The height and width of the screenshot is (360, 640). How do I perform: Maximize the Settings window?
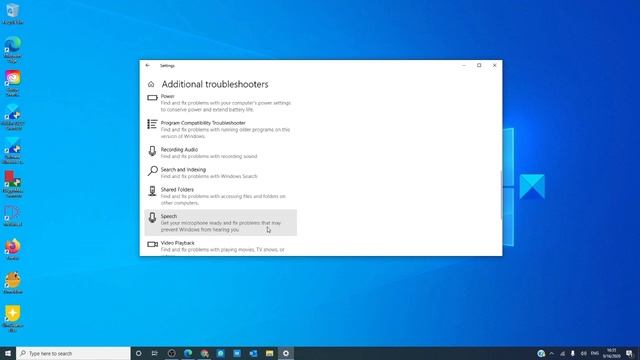[x=479, y=65]
